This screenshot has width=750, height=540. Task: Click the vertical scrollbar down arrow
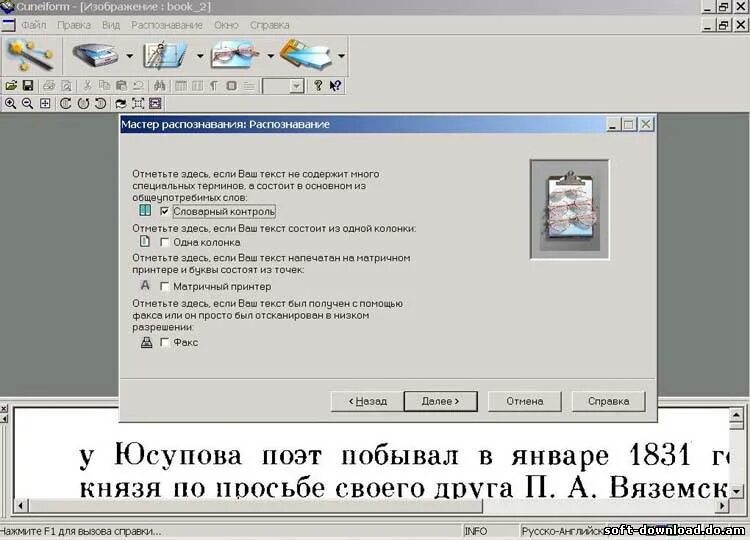(736, 491)
